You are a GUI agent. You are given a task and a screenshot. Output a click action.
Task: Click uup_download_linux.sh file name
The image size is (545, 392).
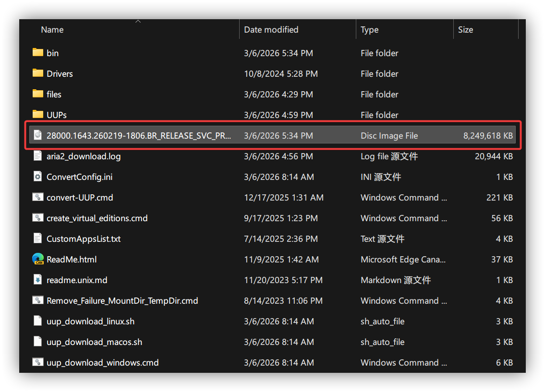click(x=90, y=321)
